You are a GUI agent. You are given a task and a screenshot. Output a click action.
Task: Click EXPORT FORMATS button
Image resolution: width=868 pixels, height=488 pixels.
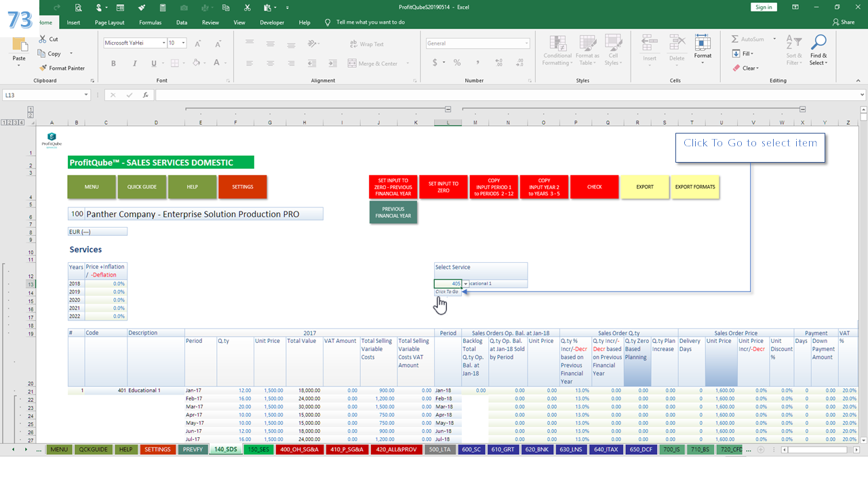point(695,187)
